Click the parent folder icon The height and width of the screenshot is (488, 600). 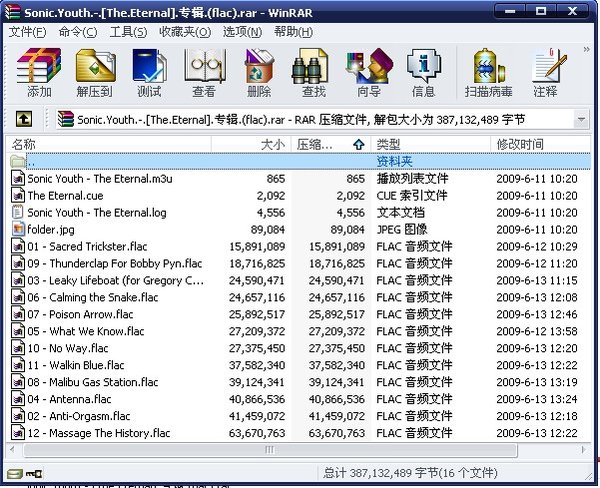(18, 161)
